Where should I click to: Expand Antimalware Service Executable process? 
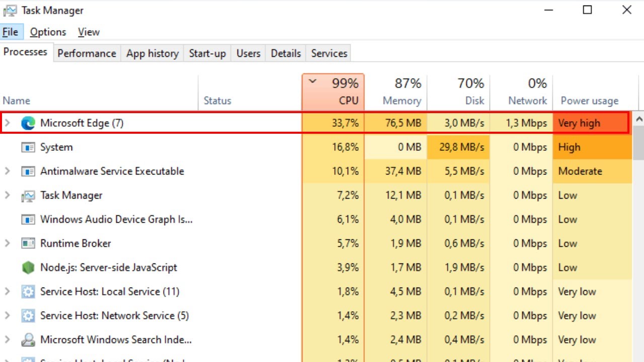coord(8,171)
